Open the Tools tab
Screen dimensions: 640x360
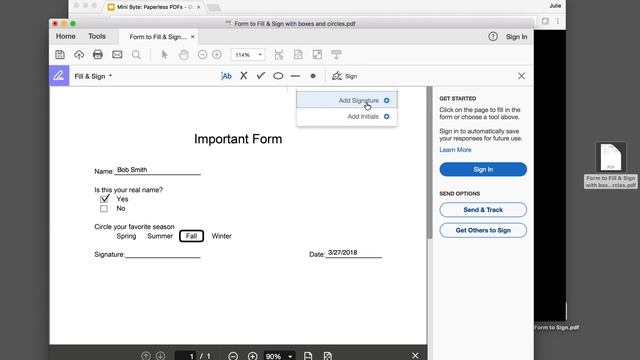pyautogui.click(x=97, y=36)
